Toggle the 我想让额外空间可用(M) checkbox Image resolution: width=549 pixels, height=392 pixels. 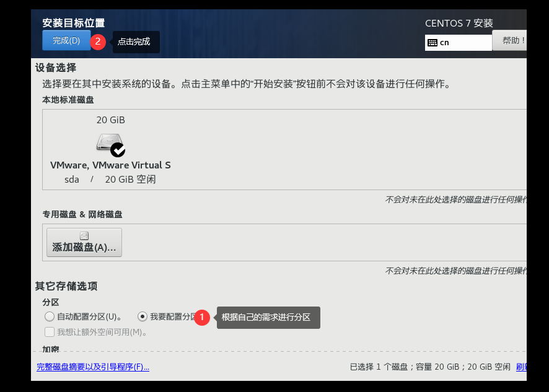pos(50,332)
